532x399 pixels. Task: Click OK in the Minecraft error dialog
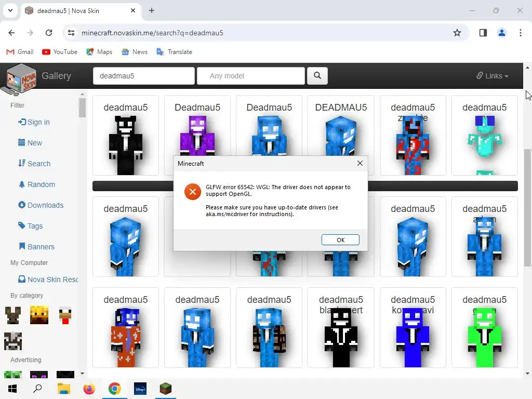click(x=340, y=240)
